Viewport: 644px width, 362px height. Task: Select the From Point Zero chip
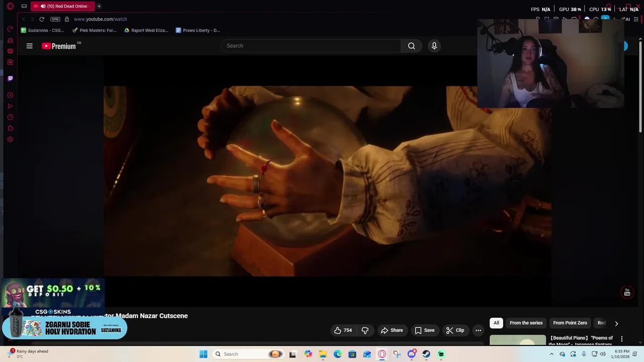[570, 323]
